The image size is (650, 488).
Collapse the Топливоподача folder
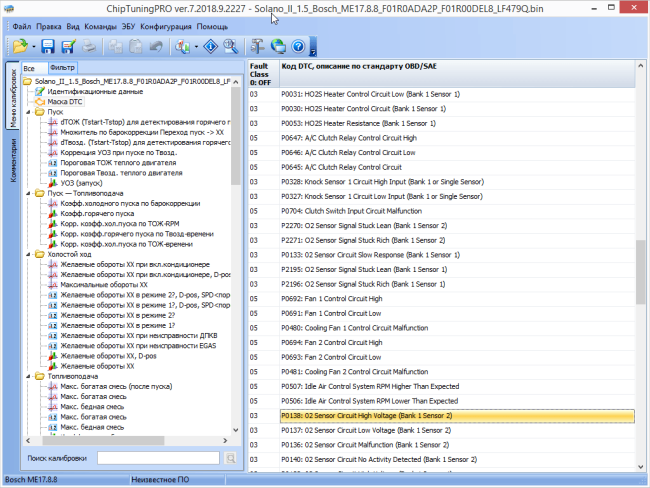point(29,376)
